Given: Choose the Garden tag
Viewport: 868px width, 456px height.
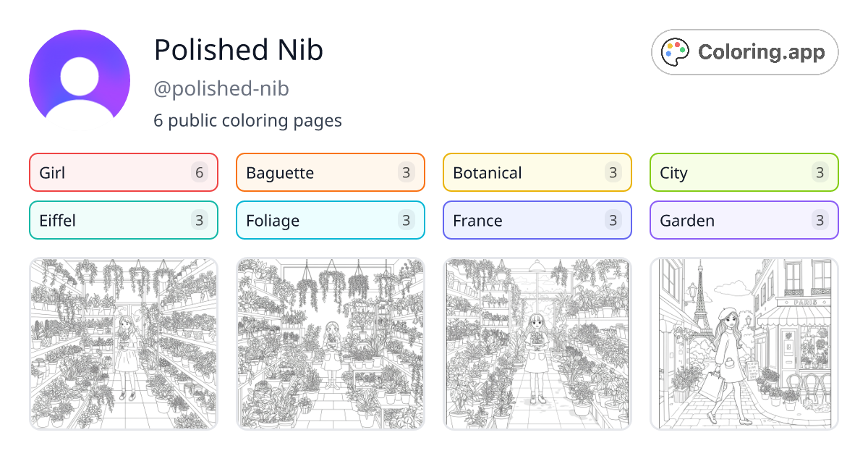Looking at the screenshot, I should [x=744, y=220].
